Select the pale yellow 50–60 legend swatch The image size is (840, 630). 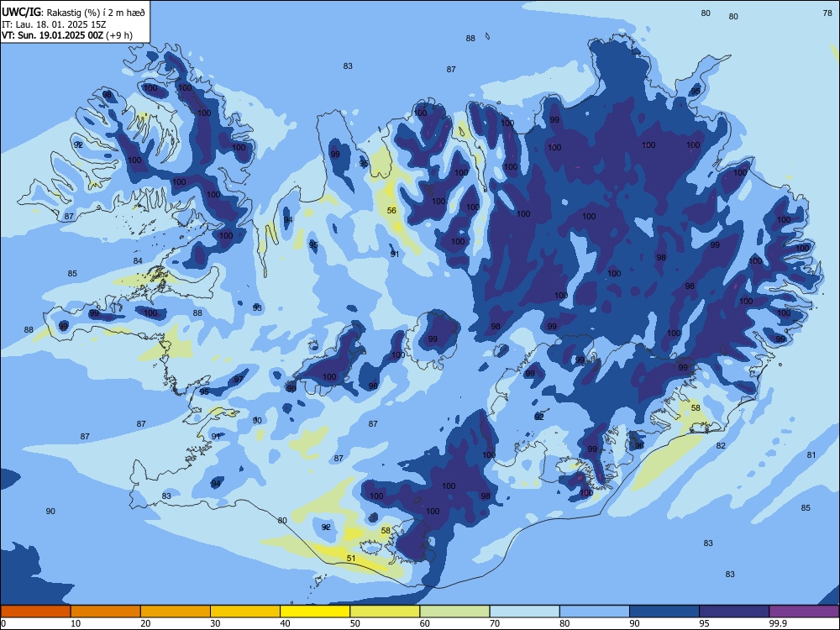385,612
